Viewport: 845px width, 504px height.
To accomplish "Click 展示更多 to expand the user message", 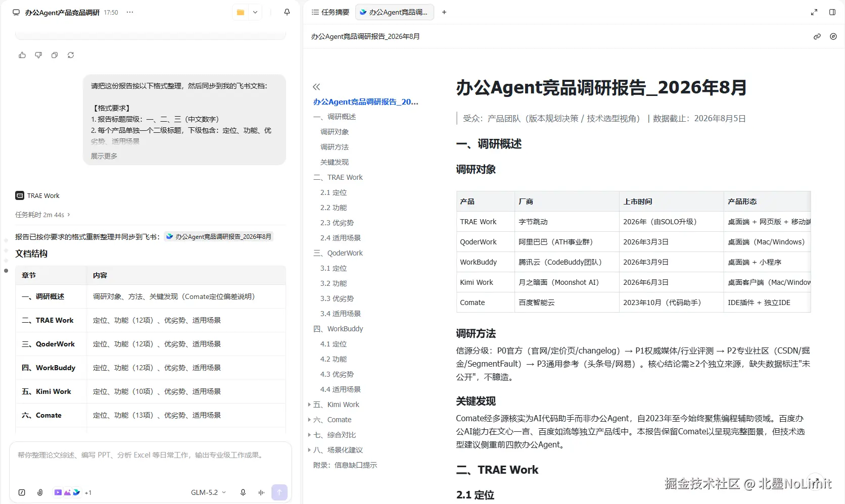I will 104,156.
